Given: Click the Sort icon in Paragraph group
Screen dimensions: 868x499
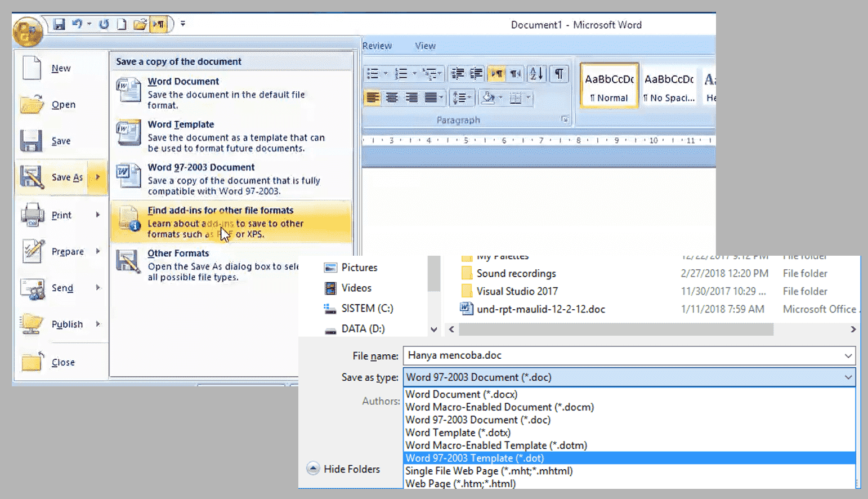Looking at the screenshot, I should (535, 73).
